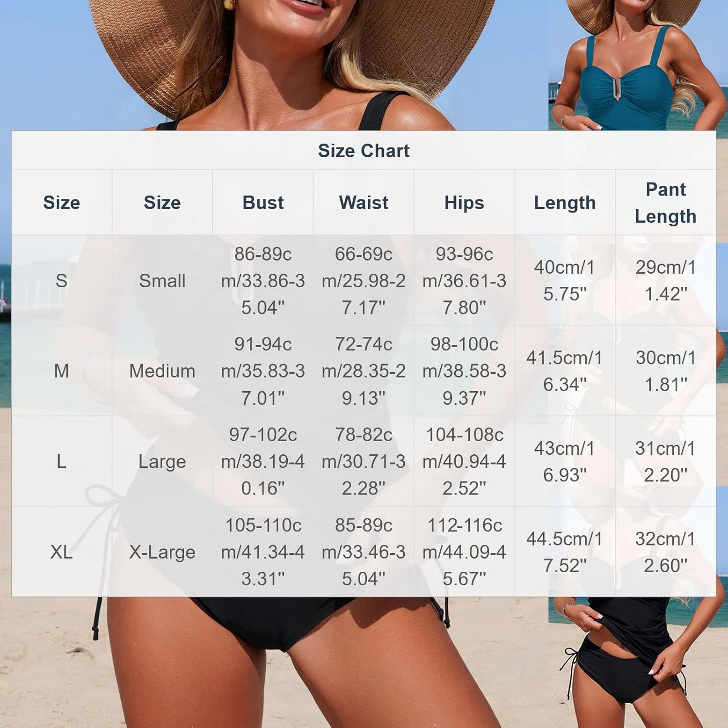Select hips value "104-108cm/40.94-42.52""
728x728 pixels.
(x=464, y=462)
